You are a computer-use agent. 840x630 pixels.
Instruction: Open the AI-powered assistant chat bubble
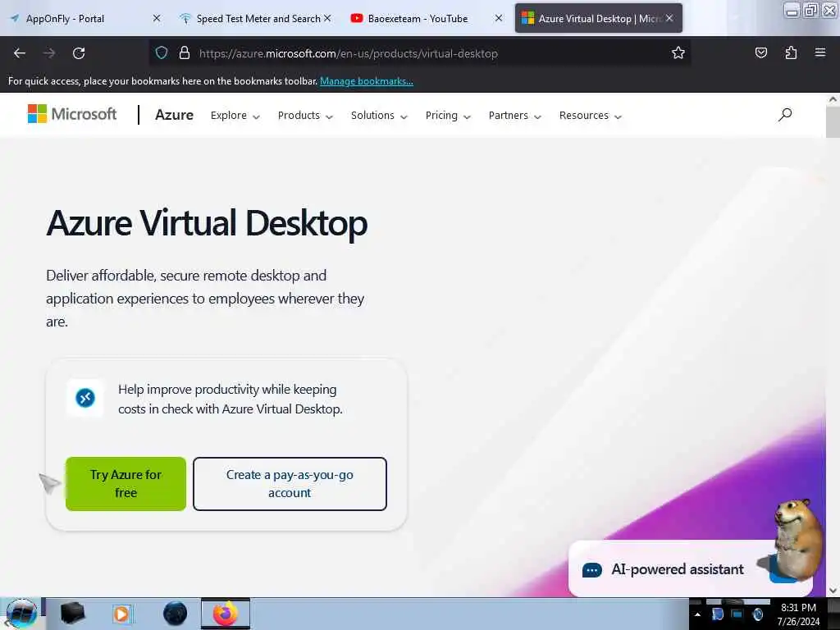(x=591, y=570)
